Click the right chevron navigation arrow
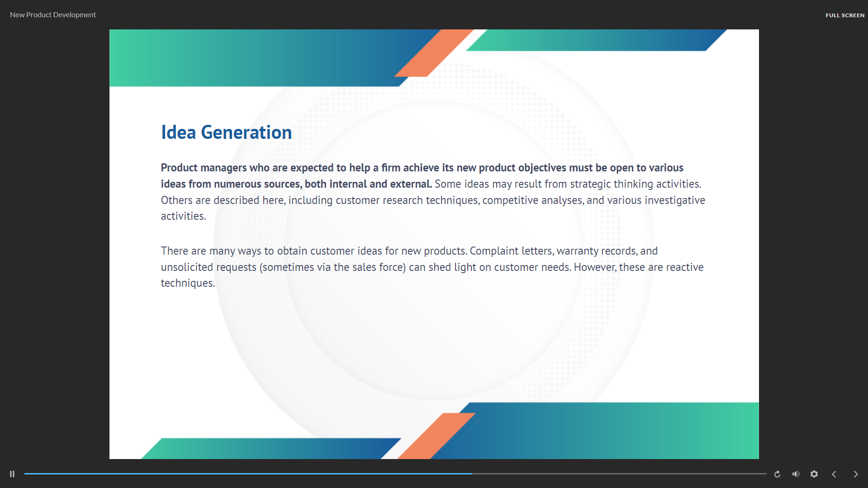The image size is (868, 488). [x=855, y=474]
